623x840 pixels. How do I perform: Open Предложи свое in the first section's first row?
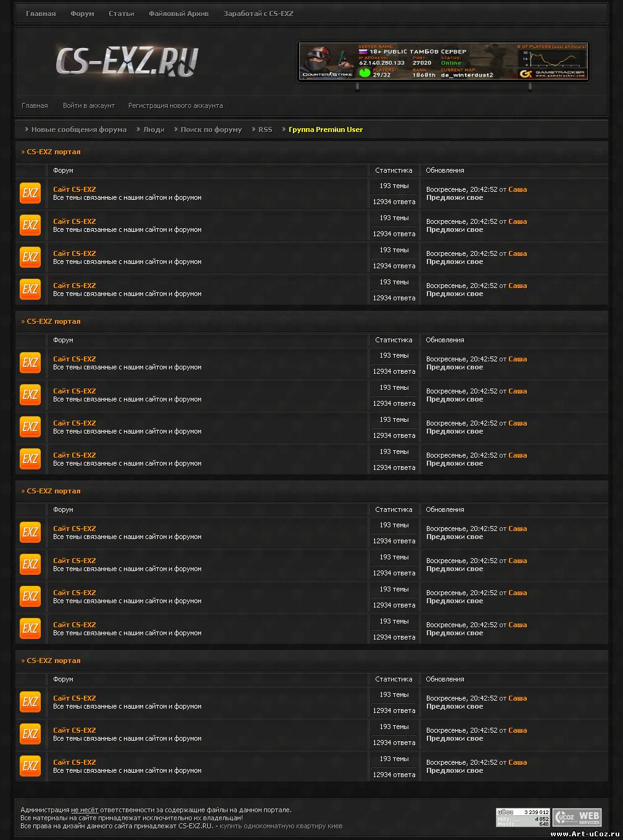point(455,198)
